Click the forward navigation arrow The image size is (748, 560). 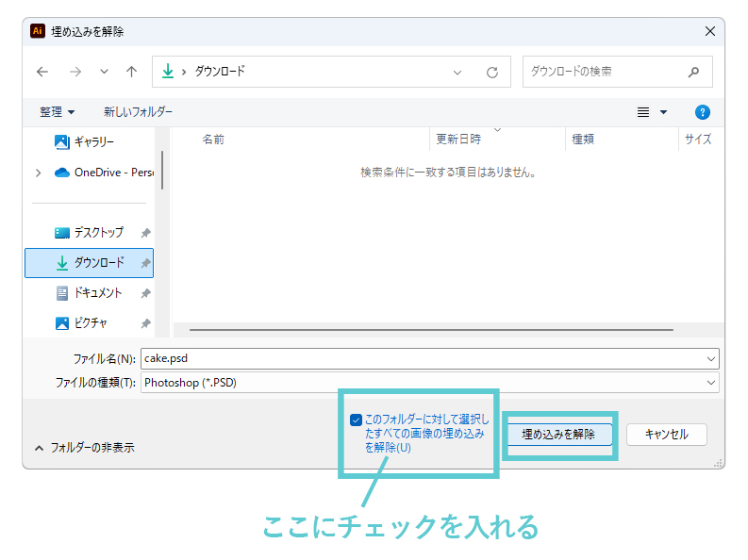coord(75,72)
